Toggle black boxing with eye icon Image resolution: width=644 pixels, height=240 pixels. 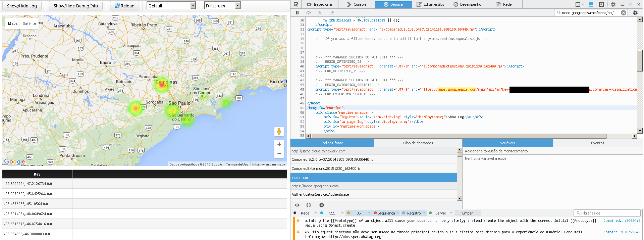(x=297, y=205)
